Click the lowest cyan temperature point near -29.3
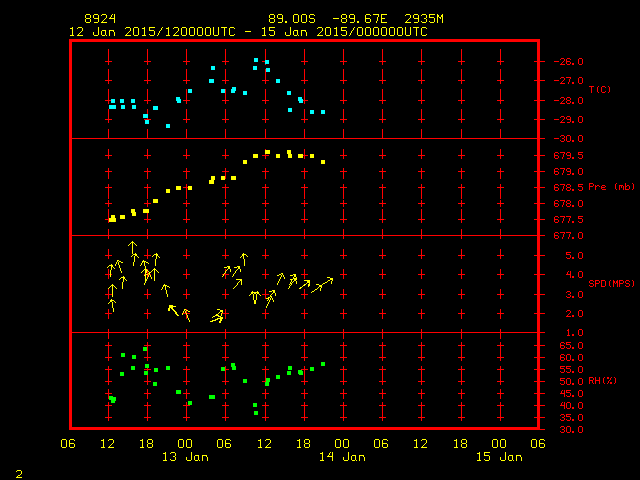The height and width of the screenshot is (480, 640). coord(168,126)
